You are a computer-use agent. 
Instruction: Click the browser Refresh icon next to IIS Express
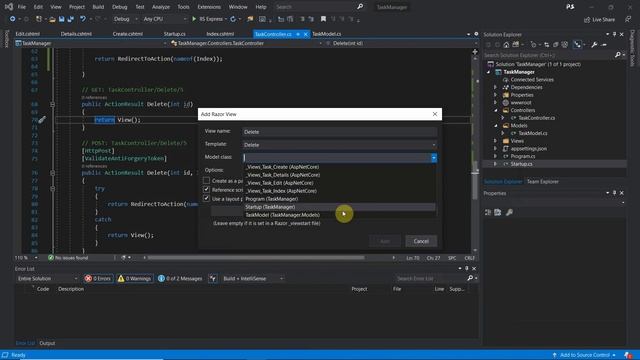(x=233, y=19)
